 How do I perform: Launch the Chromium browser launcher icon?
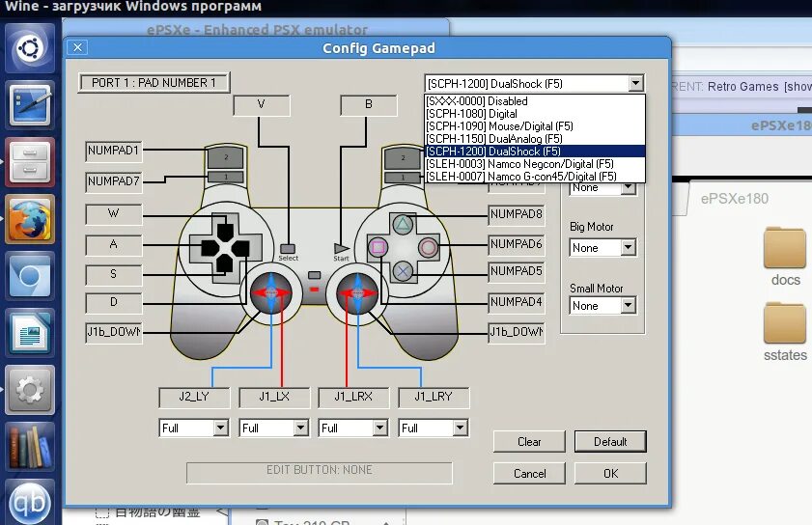30,276
